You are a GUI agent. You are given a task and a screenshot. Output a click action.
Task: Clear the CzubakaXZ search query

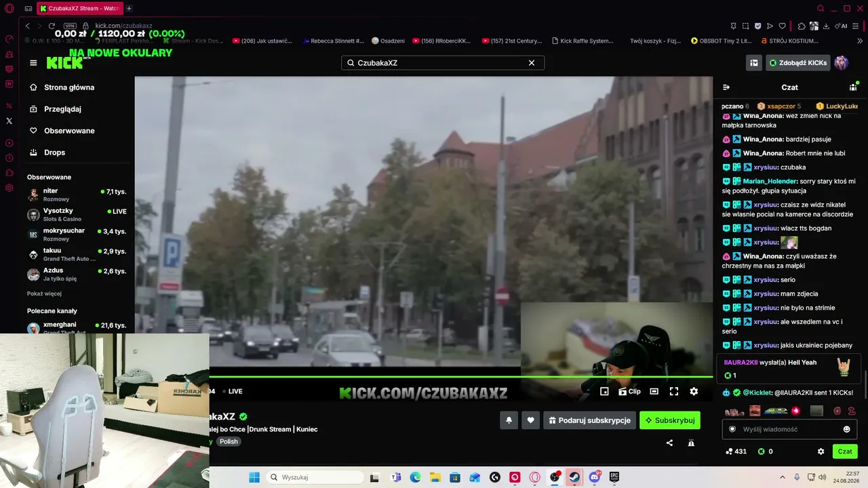click(532, 63)
